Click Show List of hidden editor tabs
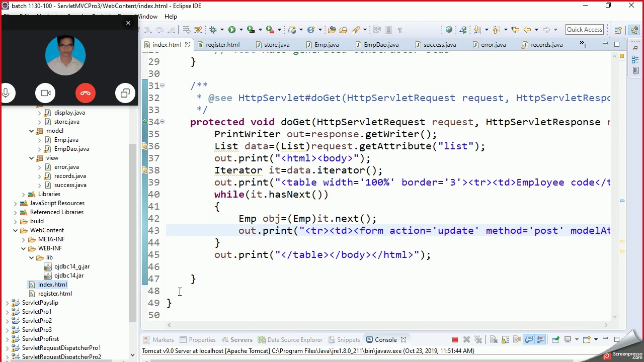Viewport: 644px width, 362px height. pos(583,44)
